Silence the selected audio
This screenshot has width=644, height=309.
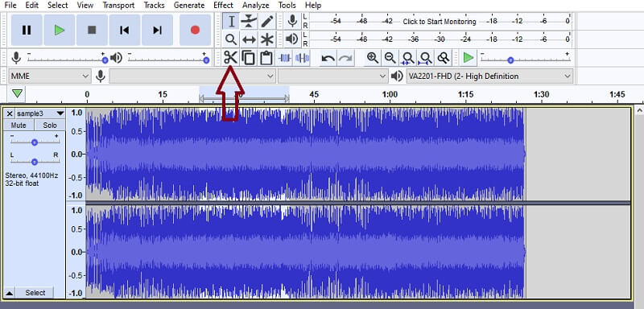click(x=303, y=58)
